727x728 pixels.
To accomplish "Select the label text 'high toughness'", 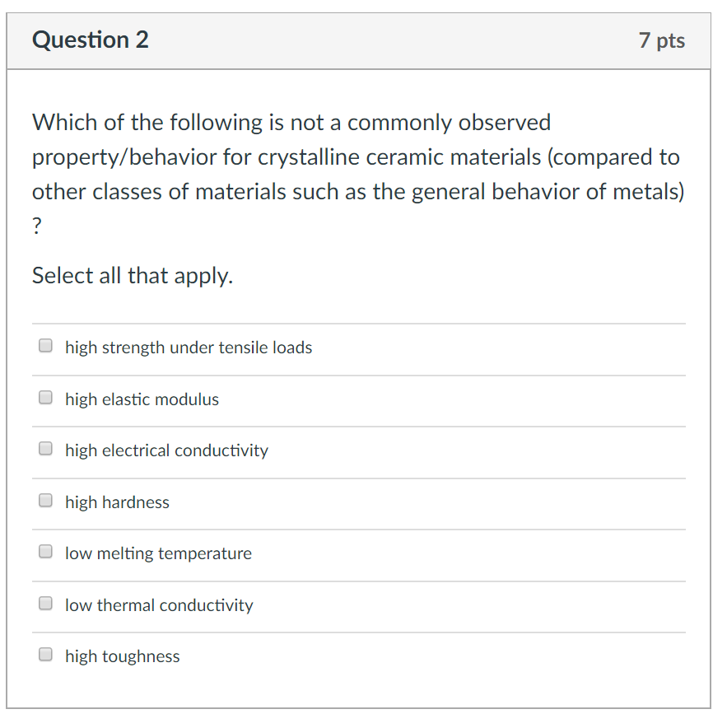I will click(122, 656).
